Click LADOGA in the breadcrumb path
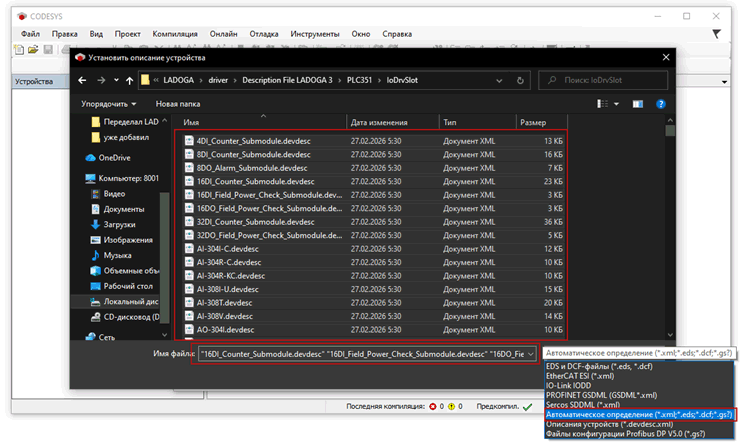This screenshot has height=446, width=747. tap(179, 80)
